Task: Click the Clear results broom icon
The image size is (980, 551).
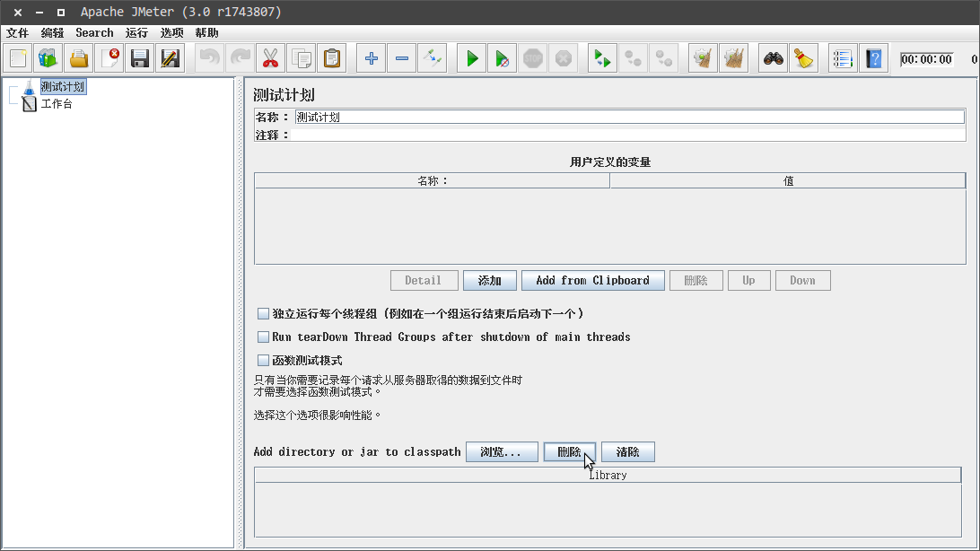Action: pyautogui.click(x=703, y=58)
